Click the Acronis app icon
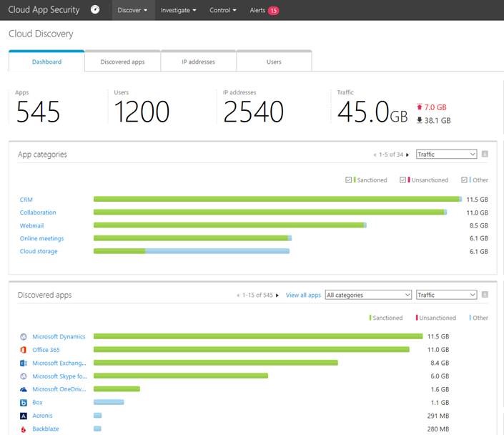 click(x=24, y=416)
